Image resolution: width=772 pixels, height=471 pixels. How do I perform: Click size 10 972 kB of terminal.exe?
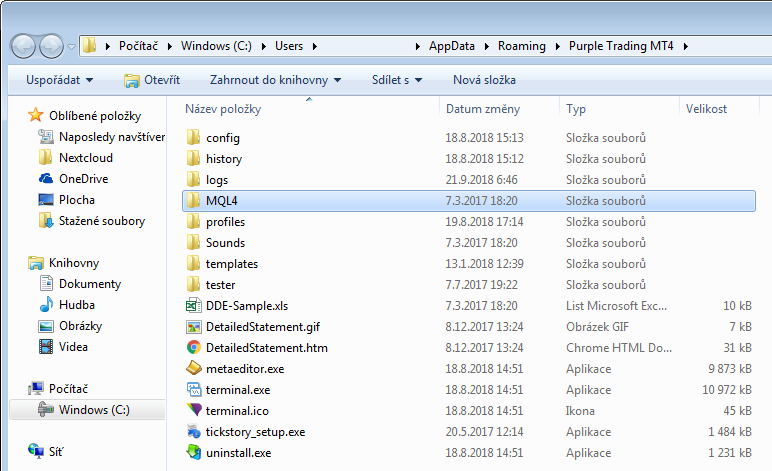(727, 390)
